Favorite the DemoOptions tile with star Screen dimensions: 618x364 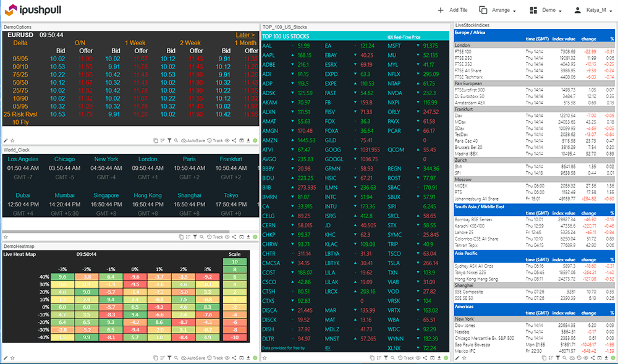point(12,140)
